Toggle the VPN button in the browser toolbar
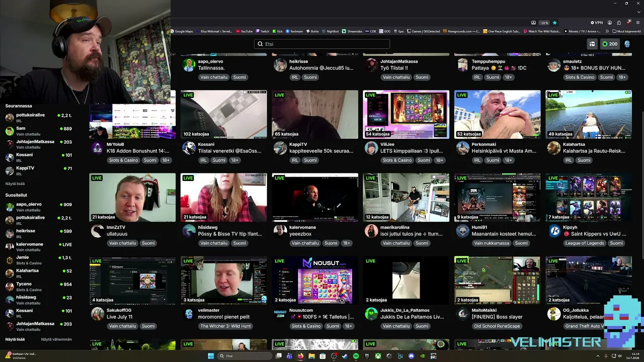Viewport: 644px width, 362px height. pos(597,23)
